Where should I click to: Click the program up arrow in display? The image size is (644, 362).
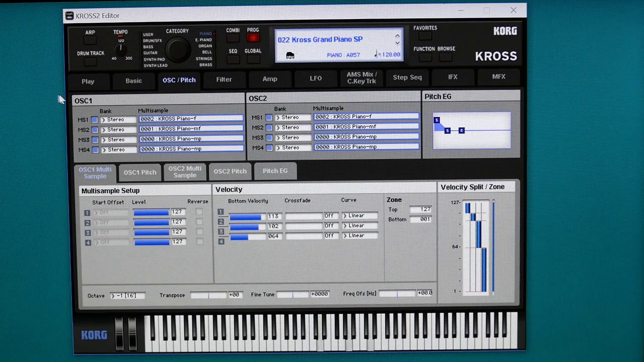pyautogui.click(x=397, y=36)
